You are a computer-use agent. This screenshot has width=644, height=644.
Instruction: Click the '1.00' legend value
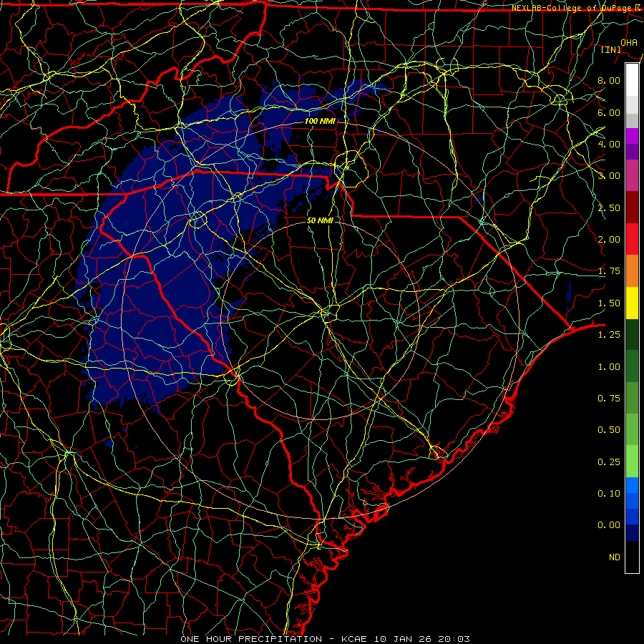pos(609,367)
